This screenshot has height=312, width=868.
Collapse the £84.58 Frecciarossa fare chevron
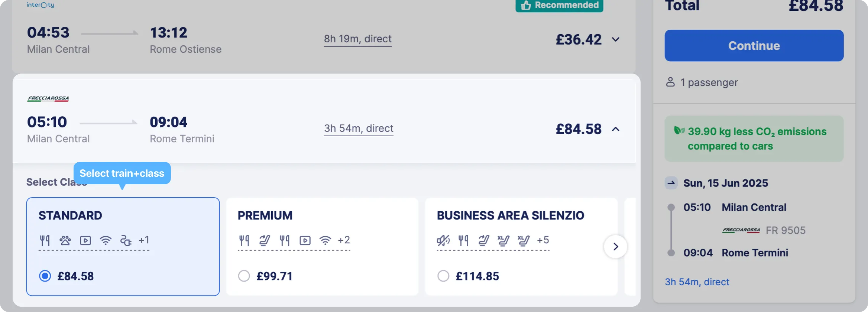pyautogui.click(x=616, y=129)
